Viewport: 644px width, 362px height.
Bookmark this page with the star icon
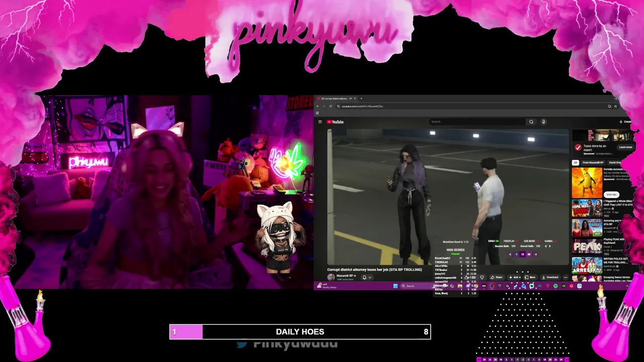pyautogui.click(x=615, y=106)
